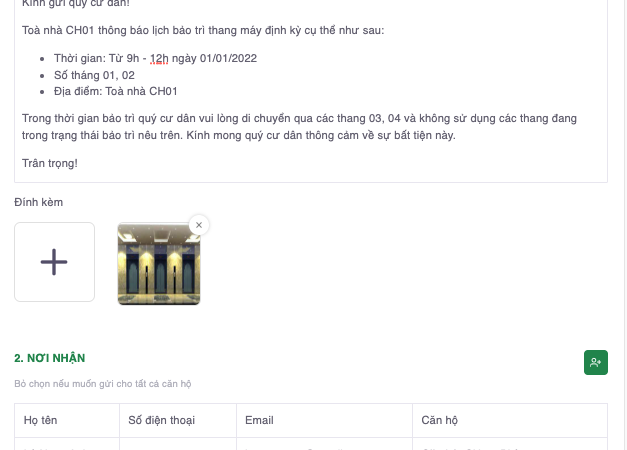Click the Kính gửi quý cư dân greeting
The image size is (627, 450).
[x=76, y=4]
